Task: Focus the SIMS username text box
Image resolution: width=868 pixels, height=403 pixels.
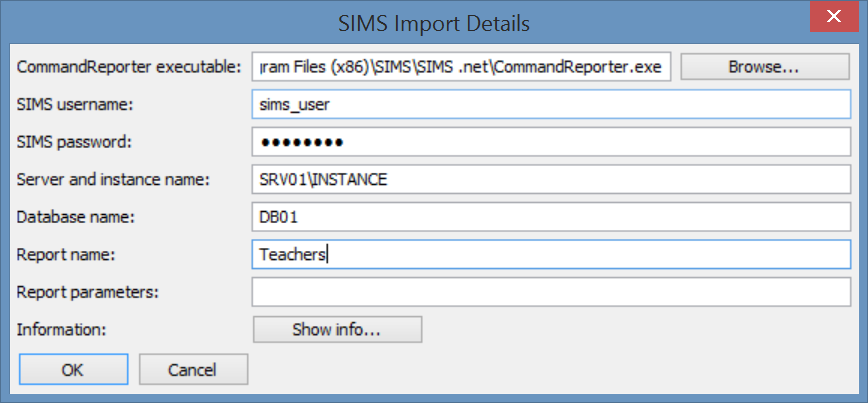Action: pyautogui.click(x=551, y=104)
